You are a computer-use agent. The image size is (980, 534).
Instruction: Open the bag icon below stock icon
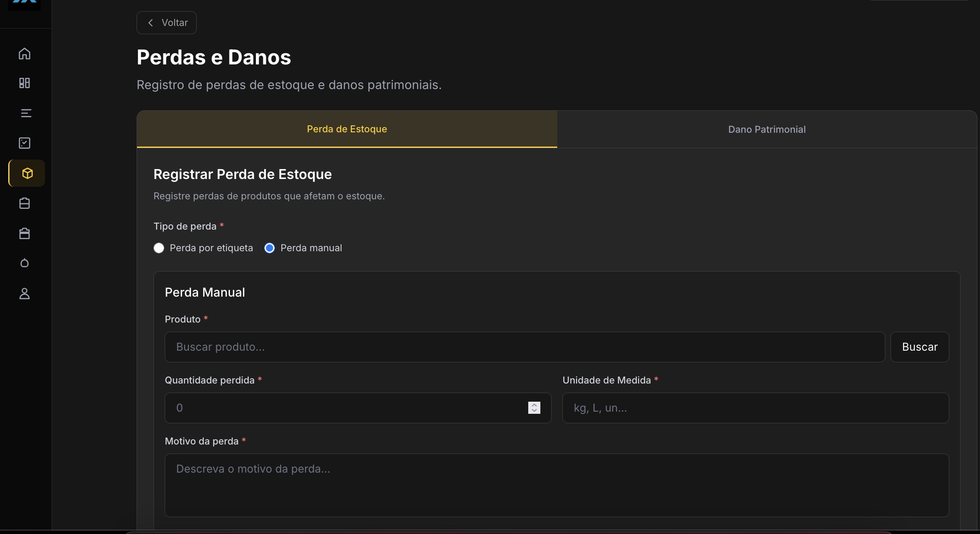pos(25,203)
